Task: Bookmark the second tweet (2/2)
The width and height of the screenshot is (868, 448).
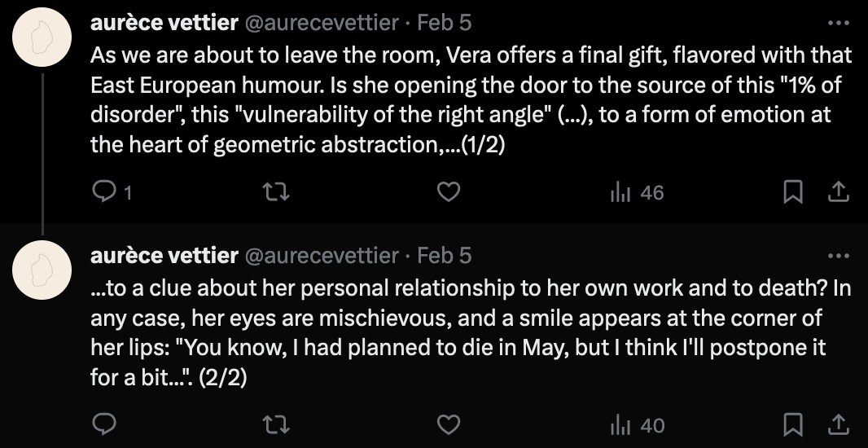Action: click(792, 424)
